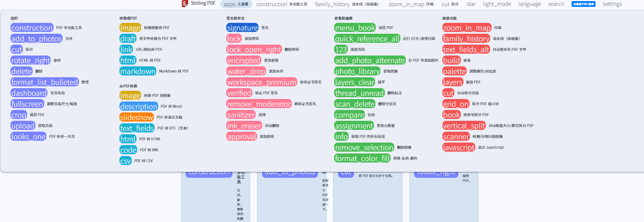
Task: Select the compare 比较 tool icon
Action: 349,115
